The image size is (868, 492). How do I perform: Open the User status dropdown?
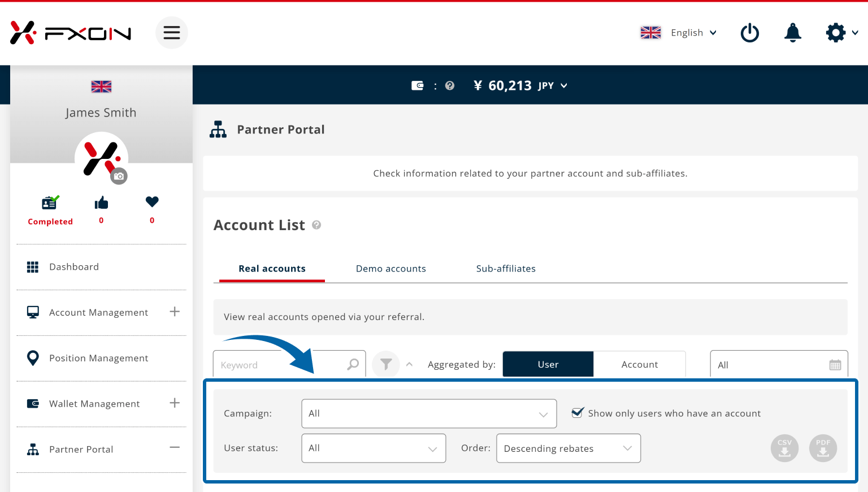click(374, 448)
